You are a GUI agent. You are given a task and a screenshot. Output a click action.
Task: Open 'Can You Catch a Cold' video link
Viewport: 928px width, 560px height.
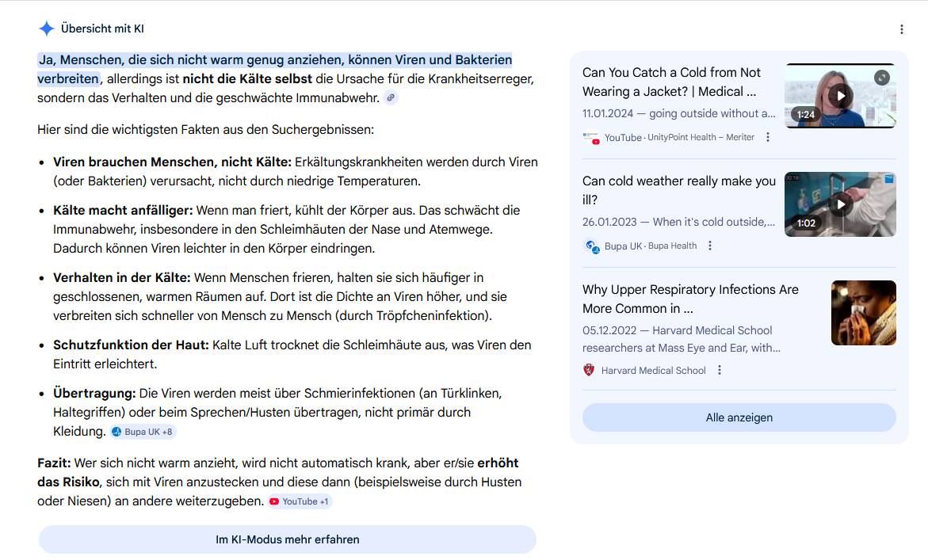671,82
